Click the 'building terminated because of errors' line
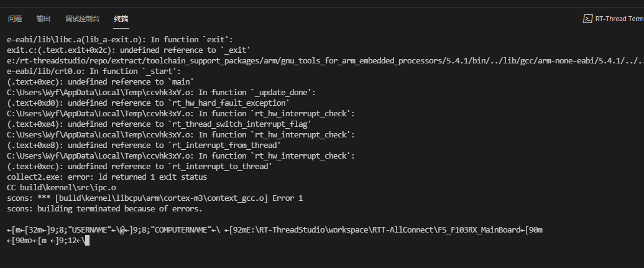 pyautogui.click(x=104, y=209)
